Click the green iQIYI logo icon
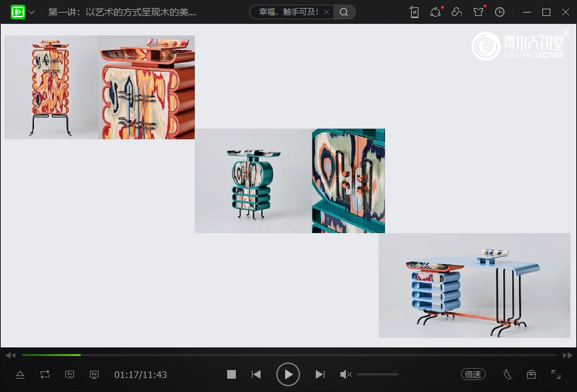 pyautogui.click(x=18, y=12)
